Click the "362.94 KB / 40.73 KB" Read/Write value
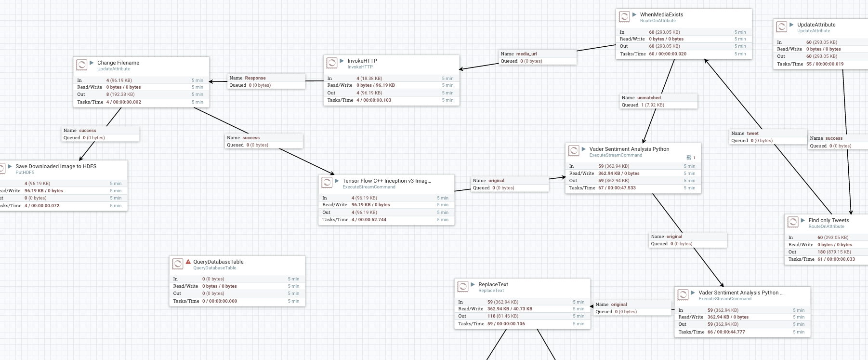Screen dimensions: 868x360 (510, 309)
